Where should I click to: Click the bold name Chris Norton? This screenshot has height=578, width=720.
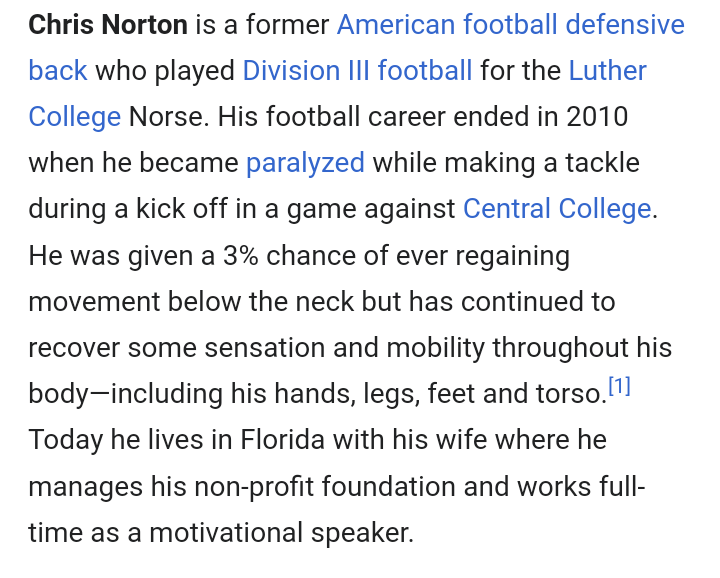tap(107, 25)
